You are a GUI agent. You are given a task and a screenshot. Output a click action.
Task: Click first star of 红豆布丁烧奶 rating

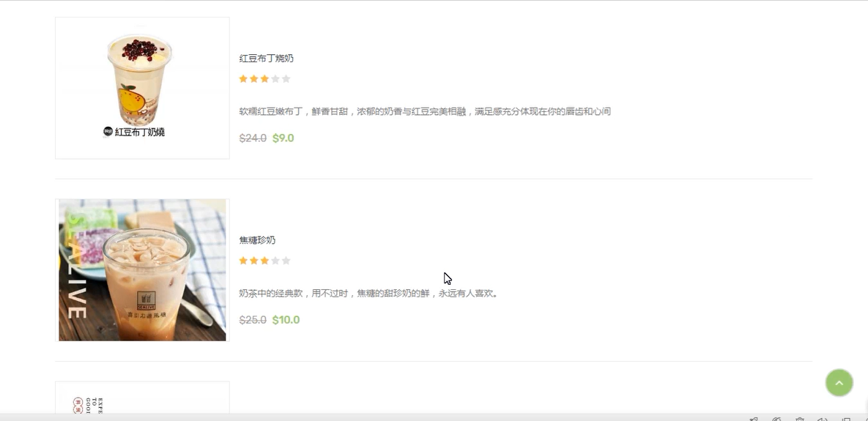[243, 79]
